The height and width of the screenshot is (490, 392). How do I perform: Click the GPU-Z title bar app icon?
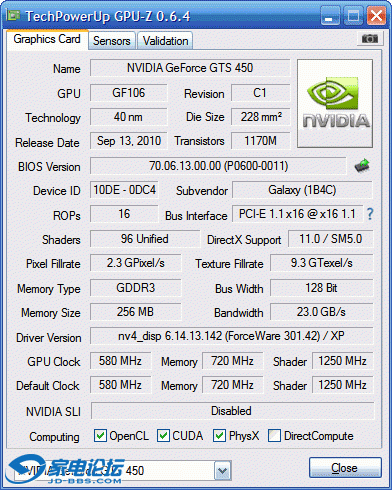[x=13, y=15]
